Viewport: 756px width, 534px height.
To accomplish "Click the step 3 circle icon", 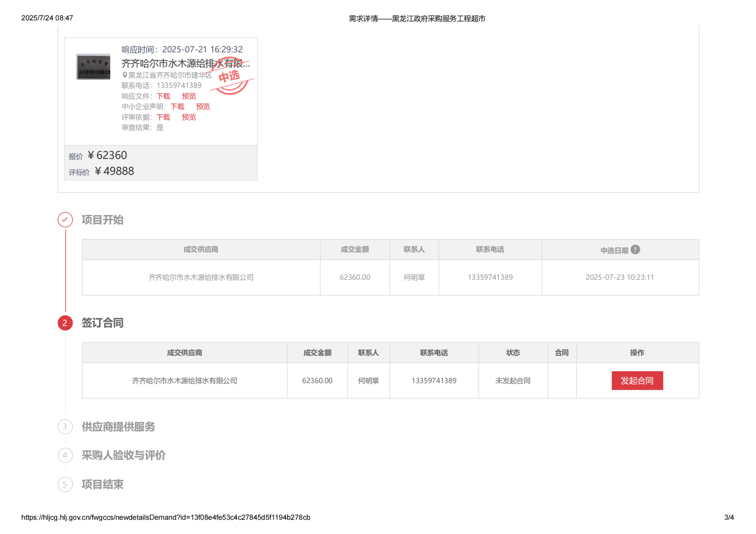I will coord(65,427).
